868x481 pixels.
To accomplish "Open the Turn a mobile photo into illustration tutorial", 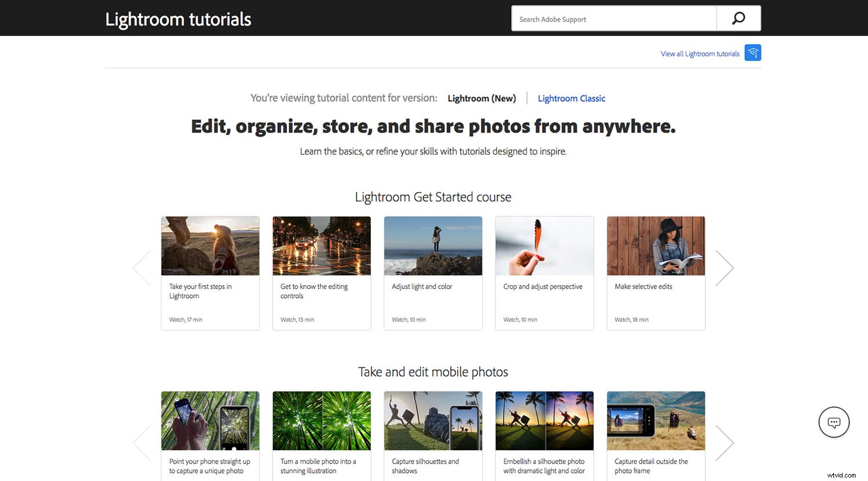I will point(321,421).
